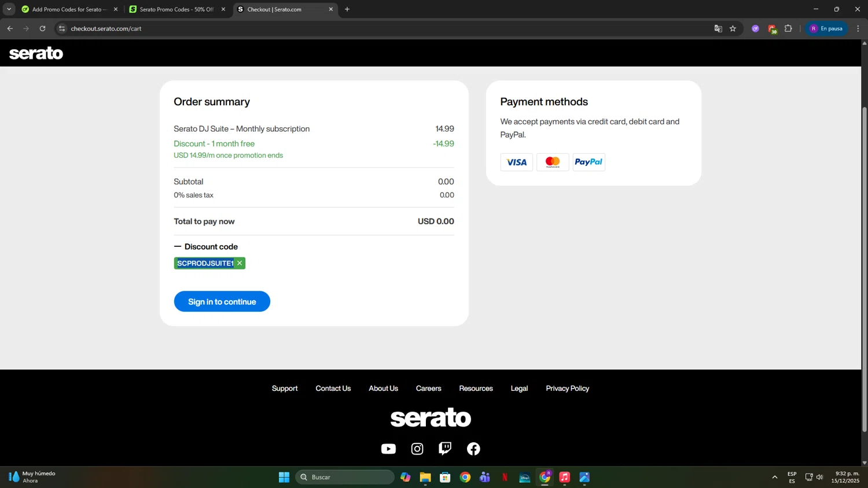The height and width of the screenshot is (488, 868).
Task: Open Netflix from the taskbar
Action: (x=505, y=477)
